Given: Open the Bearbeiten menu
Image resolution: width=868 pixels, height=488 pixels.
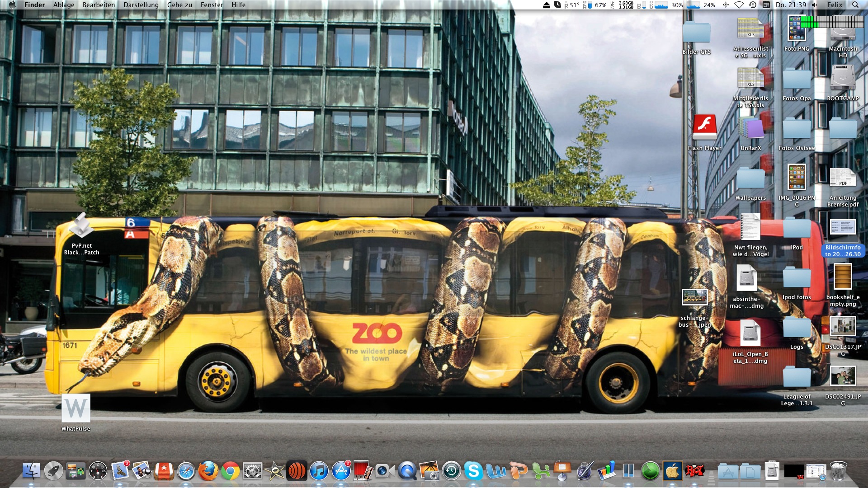Looking at the screenshot, I should (99, 5).
